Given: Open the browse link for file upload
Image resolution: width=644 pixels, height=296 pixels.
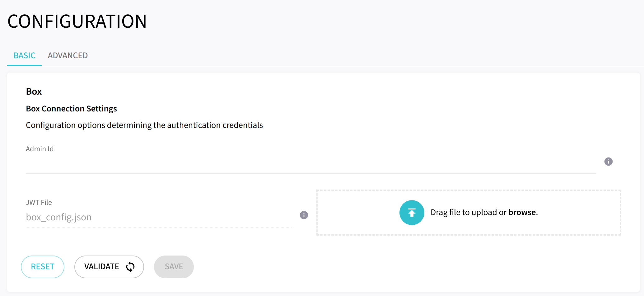Looking at the screenshot, I should pyautogui.click(x=522, y=213).
